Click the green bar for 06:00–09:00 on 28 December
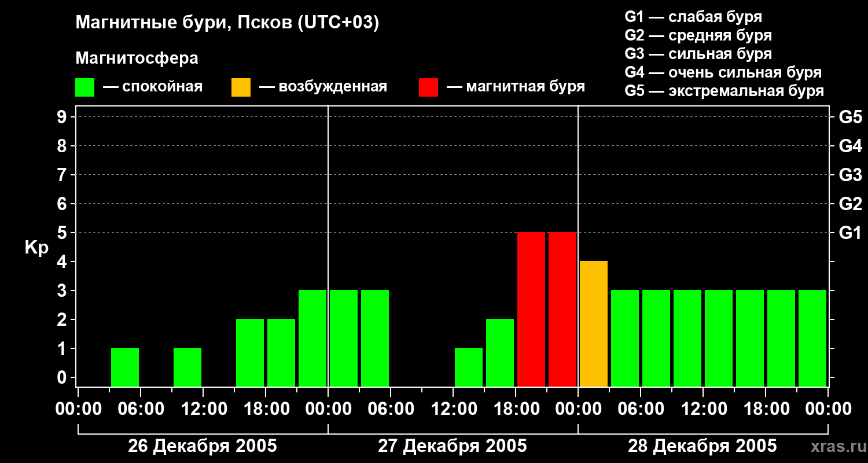Screen dimensions: 868x463 pos(656,338)
